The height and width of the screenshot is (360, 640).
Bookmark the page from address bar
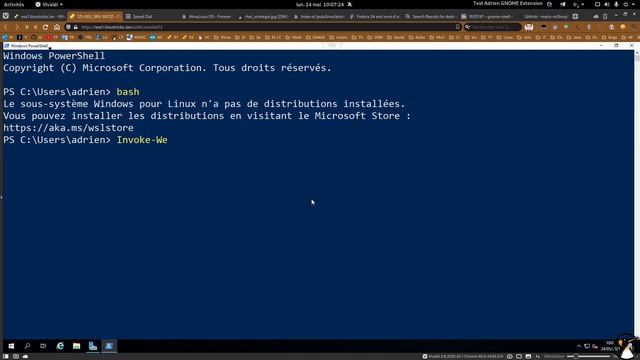point(458,27)
